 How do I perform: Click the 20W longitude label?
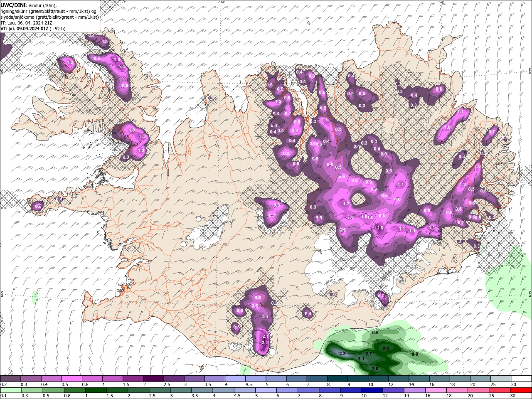click(221, 2)
